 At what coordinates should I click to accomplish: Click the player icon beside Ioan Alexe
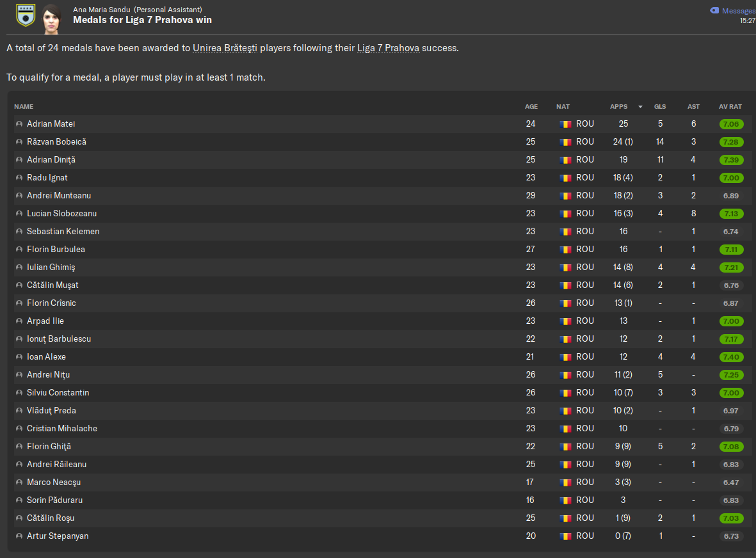(x=19, y=356)
